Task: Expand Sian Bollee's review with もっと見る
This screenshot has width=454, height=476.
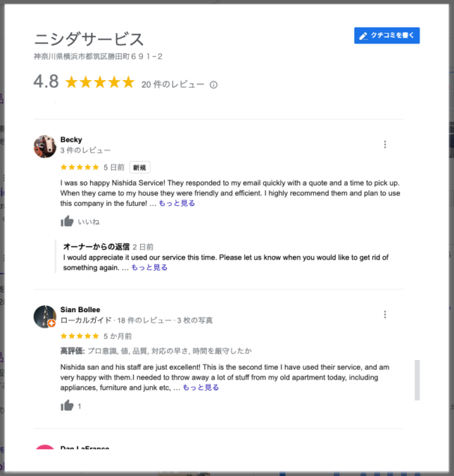Action: coord(201,388)
